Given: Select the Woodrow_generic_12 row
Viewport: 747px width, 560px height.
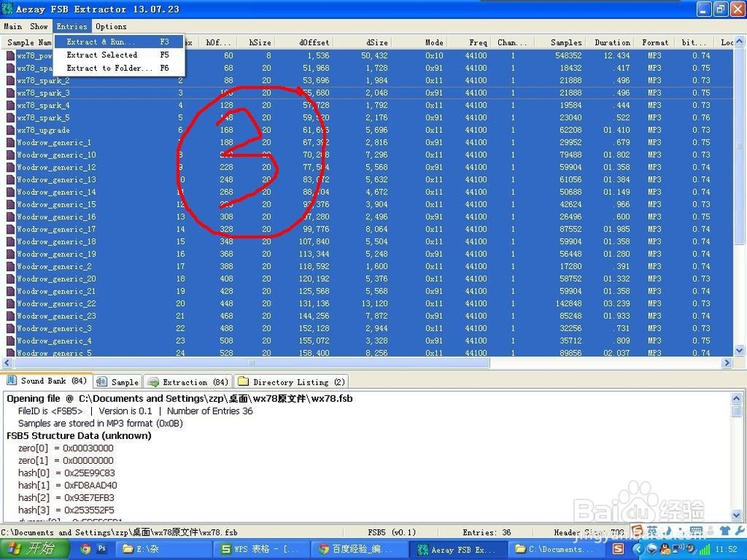Looking at the screenshot, I should (368, 167).
